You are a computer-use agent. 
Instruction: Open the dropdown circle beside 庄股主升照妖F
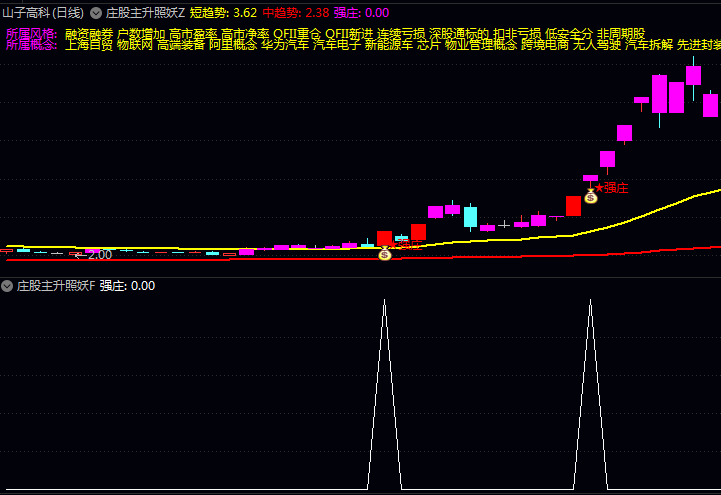pyautogui.click(x=7, y=286)
